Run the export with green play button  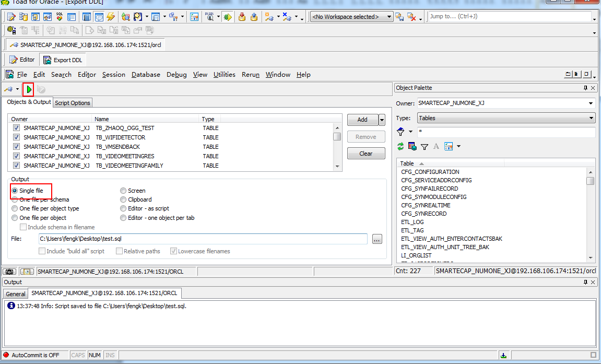point(29,89)
